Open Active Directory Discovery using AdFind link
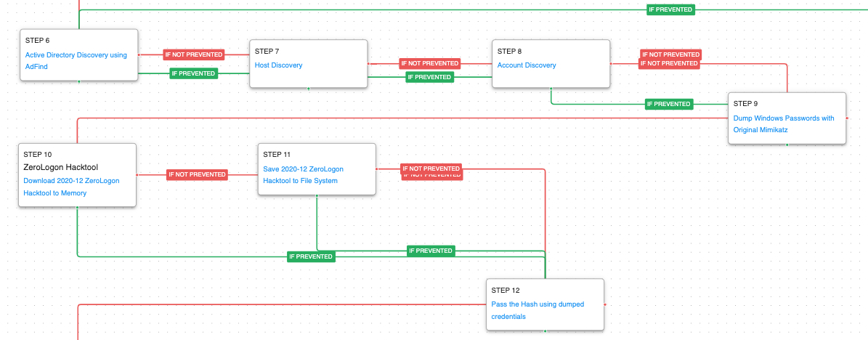 (76, 55)
